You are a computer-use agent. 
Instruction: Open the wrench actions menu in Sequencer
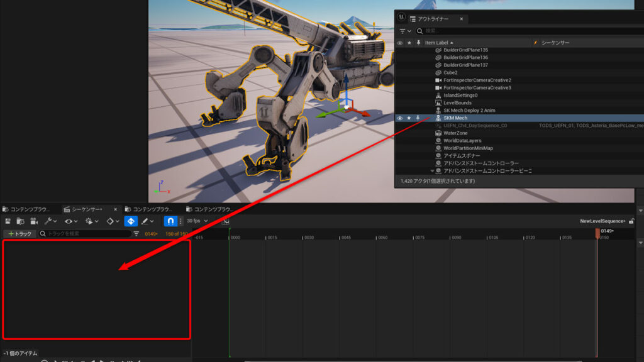click(50, 221)
